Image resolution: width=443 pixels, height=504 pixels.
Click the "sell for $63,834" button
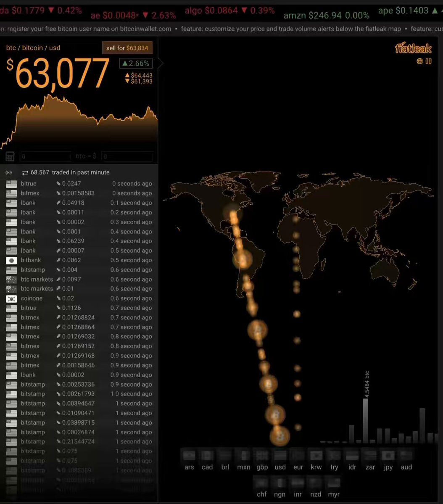pos(127,48)
